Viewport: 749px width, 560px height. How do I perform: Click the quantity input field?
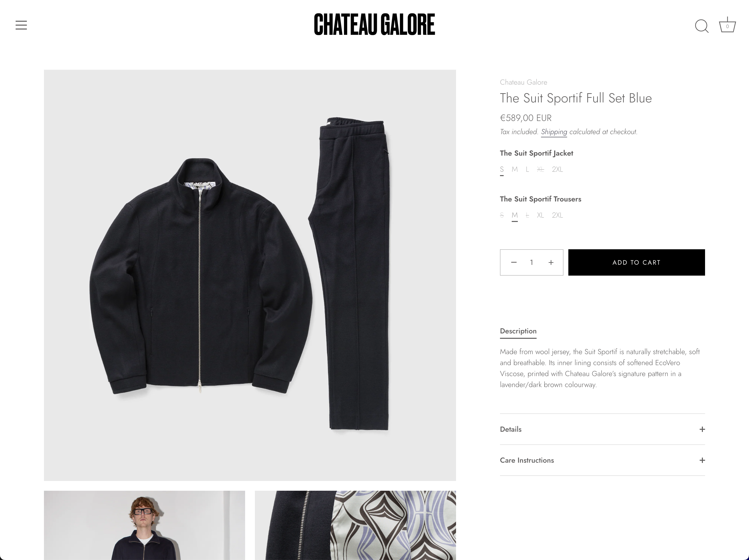tap(532, 262)
